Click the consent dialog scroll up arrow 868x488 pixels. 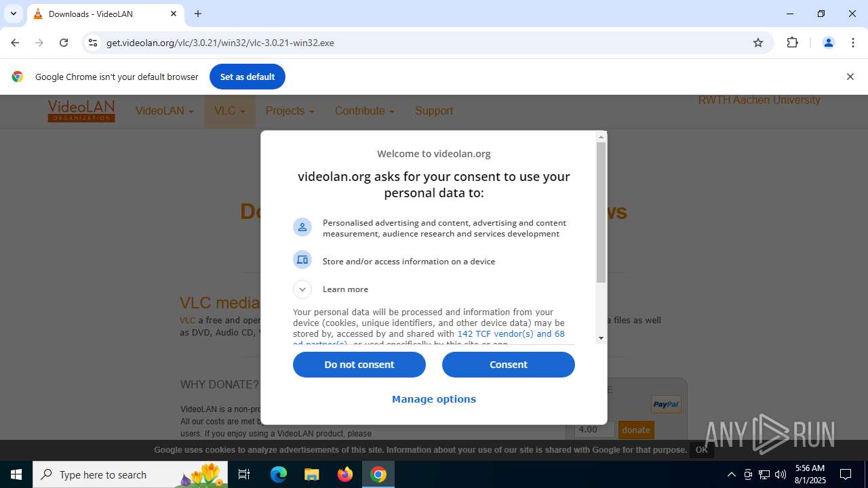click(601, 137)
